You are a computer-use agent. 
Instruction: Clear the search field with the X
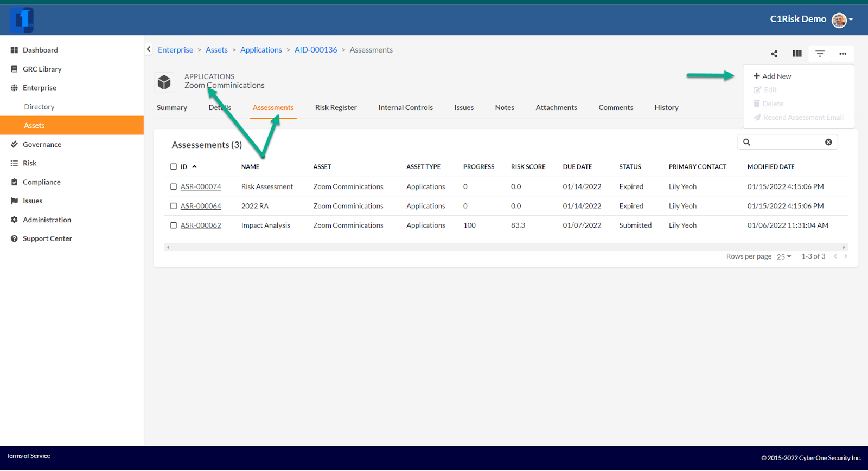point(828,142)
